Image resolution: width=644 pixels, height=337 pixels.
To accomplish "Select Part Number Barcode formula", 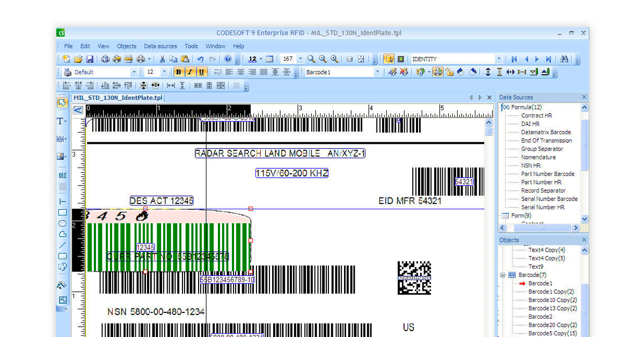I will 547,174.
